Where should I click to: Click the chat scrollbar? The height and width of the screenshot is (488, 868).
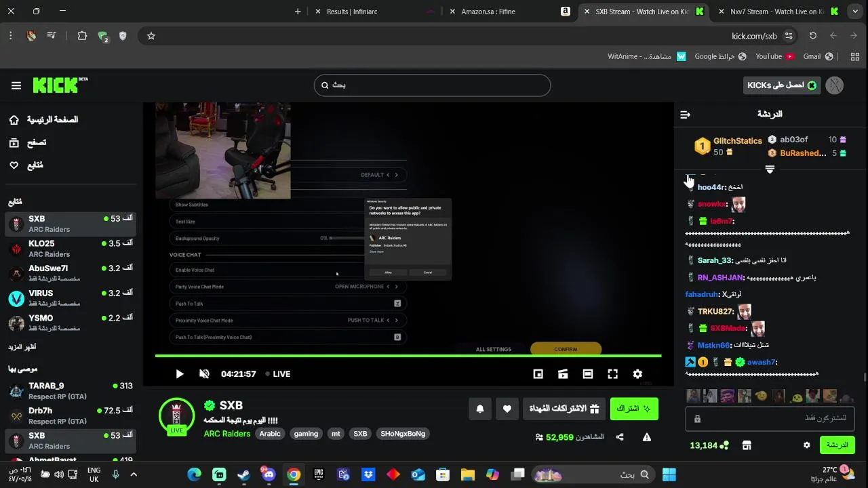[x=865, y=378]
